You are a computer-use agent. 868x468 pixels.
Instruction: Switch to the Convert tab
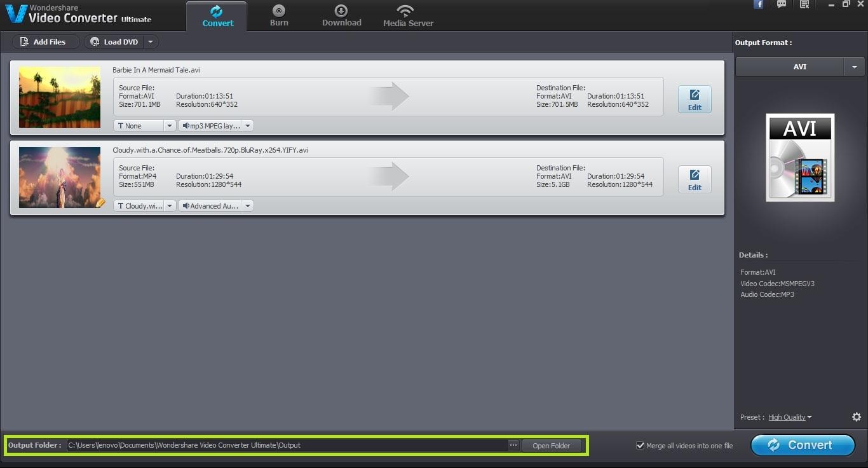coord(217,16)
